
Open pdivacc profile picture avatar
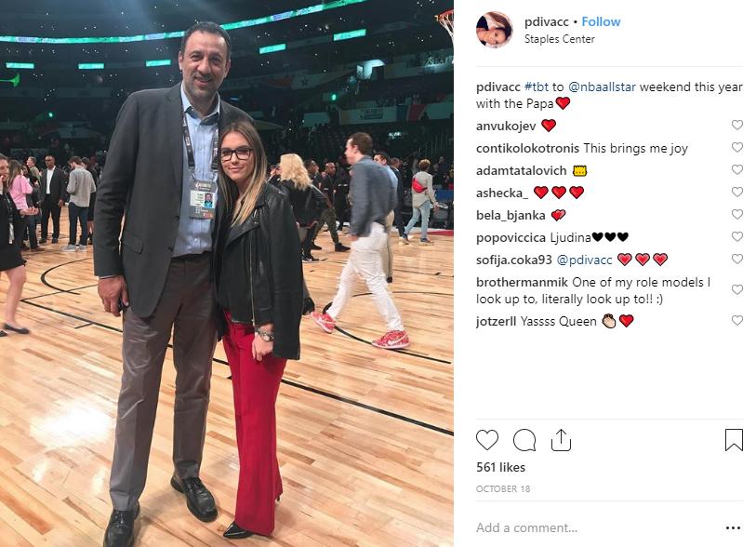tap(495, 30)
